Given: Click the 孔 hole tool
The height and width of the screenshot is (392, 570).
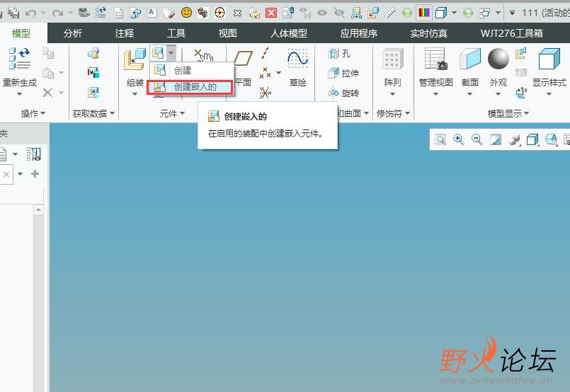Looking at the screenshot, I should 338,54.
